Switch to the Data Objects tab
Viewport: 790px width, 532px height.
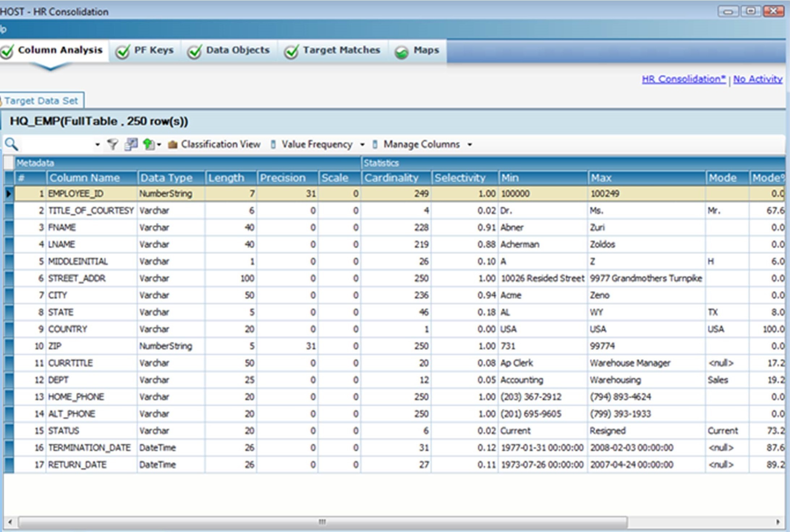(x=230, y=51)
